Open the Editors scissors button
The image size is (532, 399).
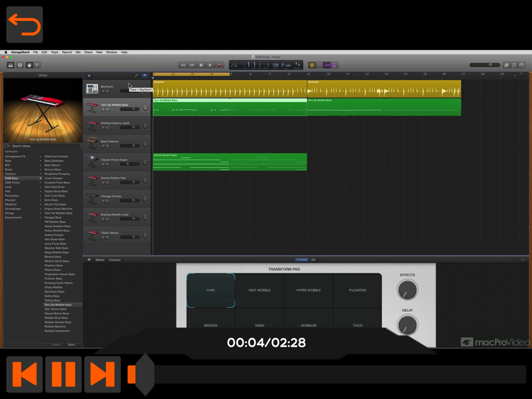coord(37,65)
